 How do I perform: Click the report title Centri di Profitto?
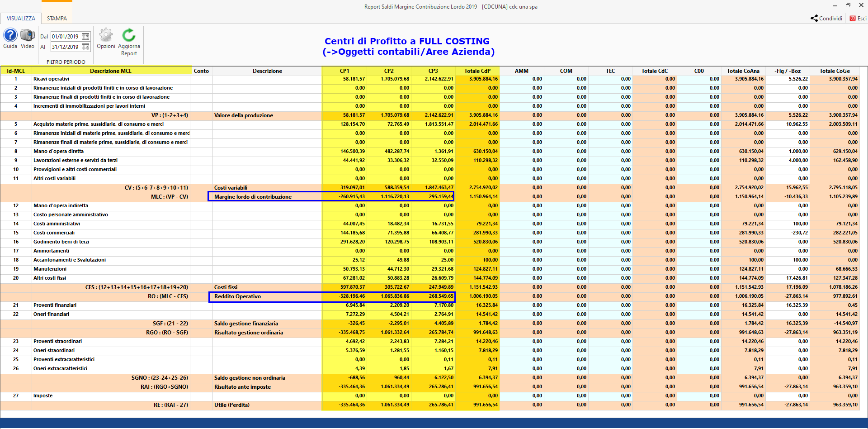(x=408, y=47)
